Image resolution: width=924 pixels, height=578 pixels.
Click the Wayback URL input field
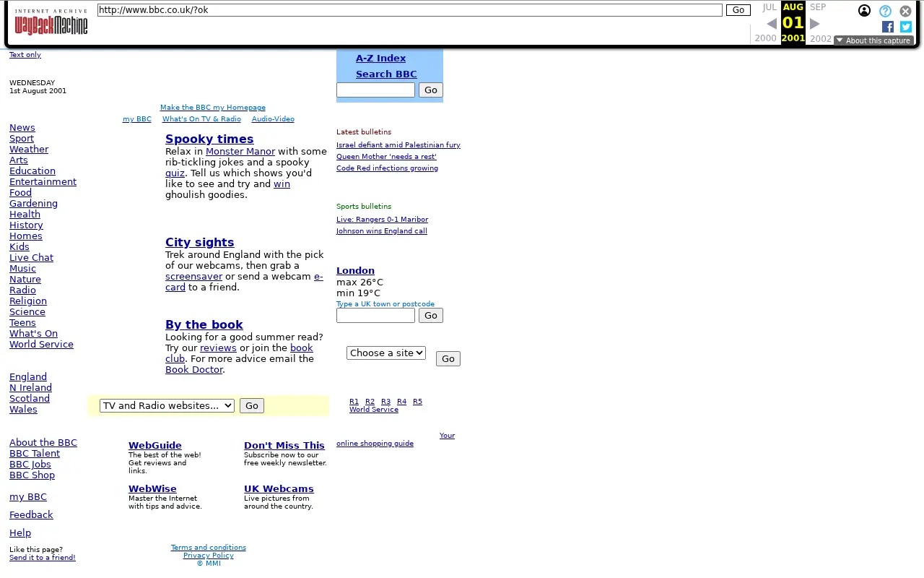410,10
